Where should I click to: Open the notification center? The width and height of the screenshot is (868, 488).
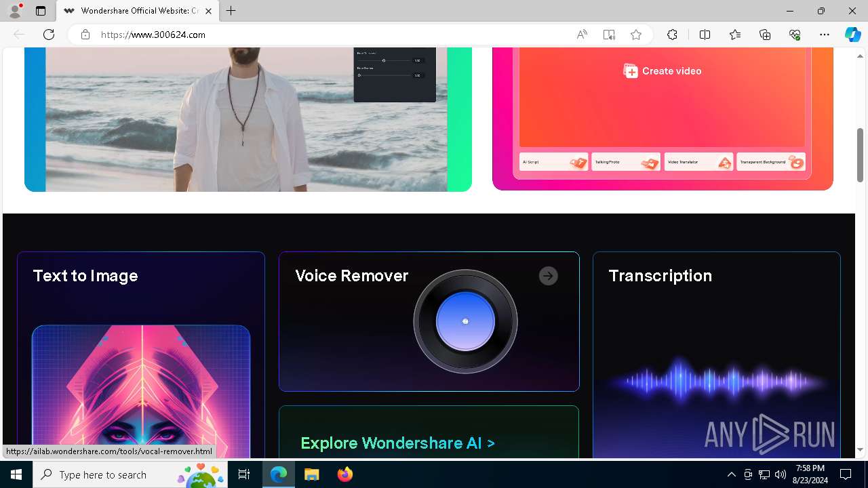[846, 474]
